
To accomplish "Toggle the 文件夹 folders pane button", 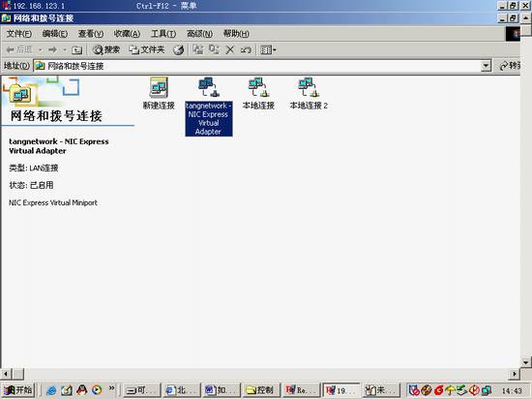I will coord(147,50).
